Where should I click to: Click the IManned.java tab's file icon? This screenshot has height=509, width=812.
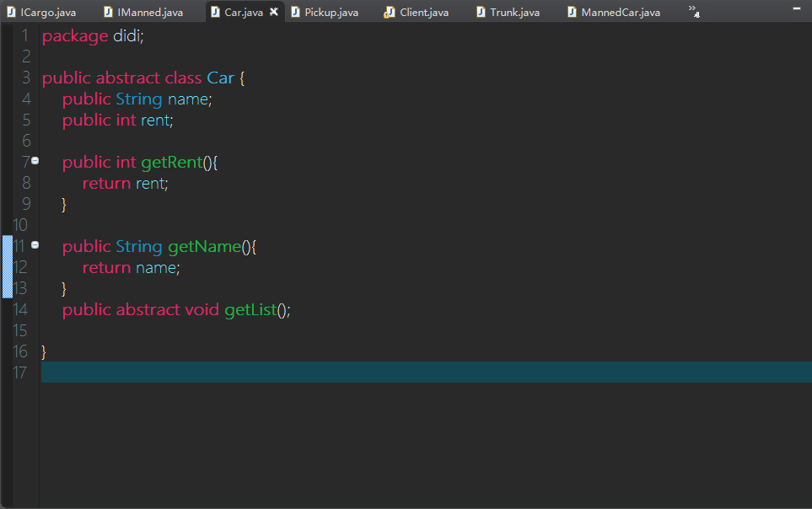[110, 13]
